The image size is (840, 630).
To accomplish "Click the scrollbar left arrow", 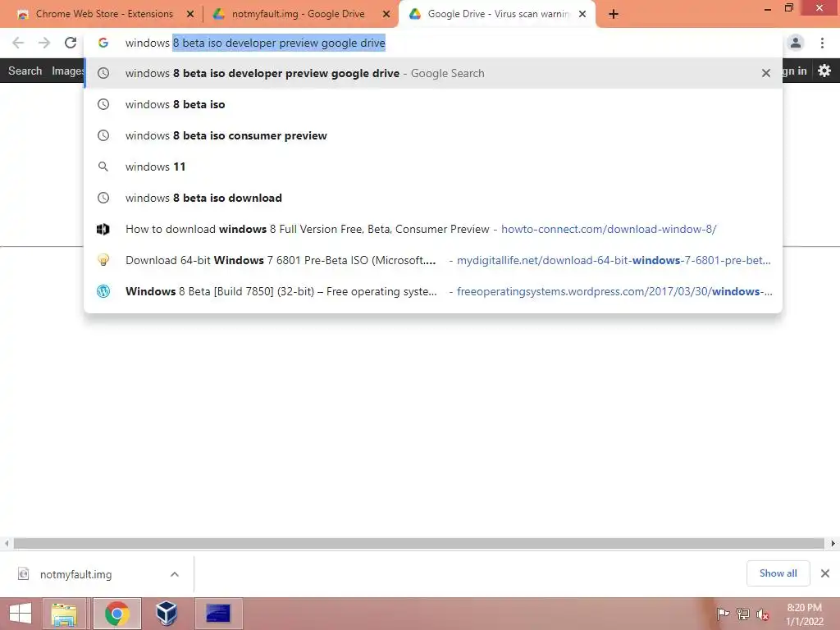I will (7, 543).
